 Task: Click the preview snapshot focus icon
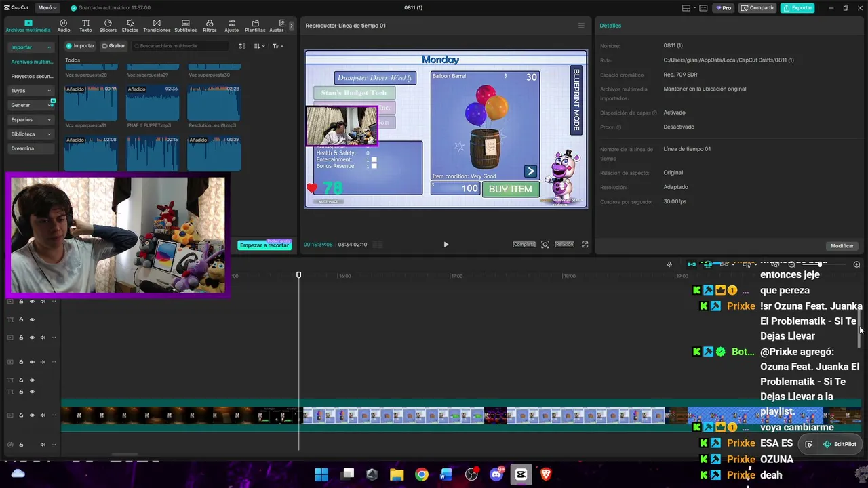tap(545, 245)
